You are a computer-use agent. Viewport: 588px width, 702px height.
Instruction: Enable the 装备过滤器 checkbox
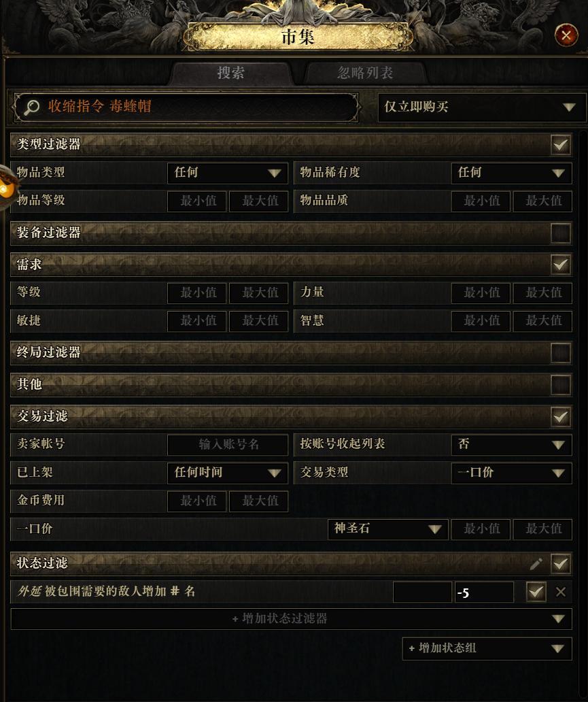tap(561, 233)
